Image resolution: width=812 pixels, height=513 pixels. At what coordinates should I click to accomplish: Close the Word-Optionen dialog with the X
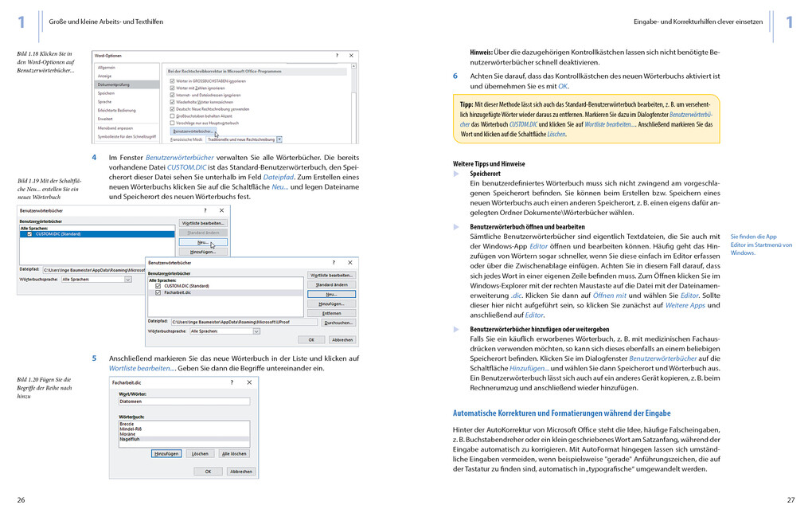pyautogui.click(x=351, y=56)
